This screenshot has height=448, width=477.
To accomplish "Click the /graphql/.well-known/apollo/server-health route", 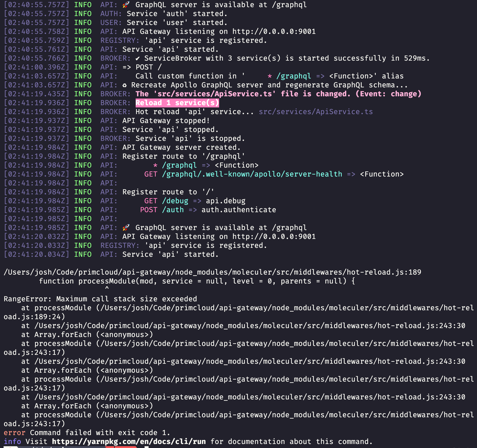I will click(252, 174).
